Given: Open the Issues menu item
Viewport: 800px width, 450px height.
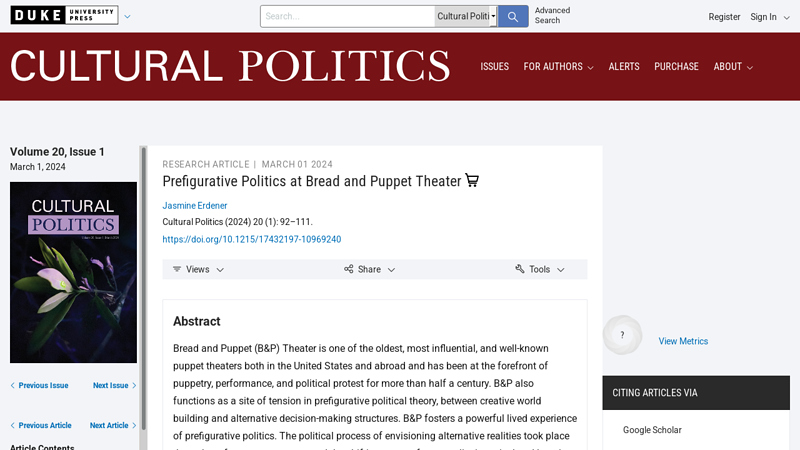Looking at the screenshot, I should 494,67.
